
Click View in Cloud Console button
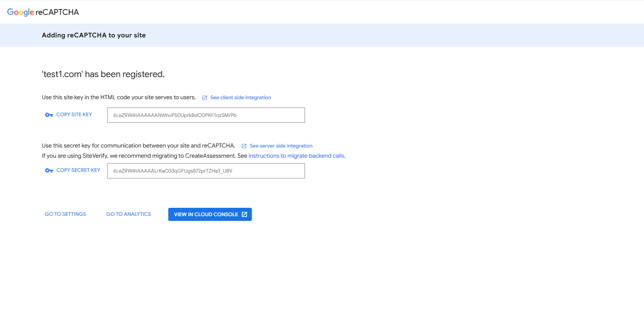tap(210, 214)
